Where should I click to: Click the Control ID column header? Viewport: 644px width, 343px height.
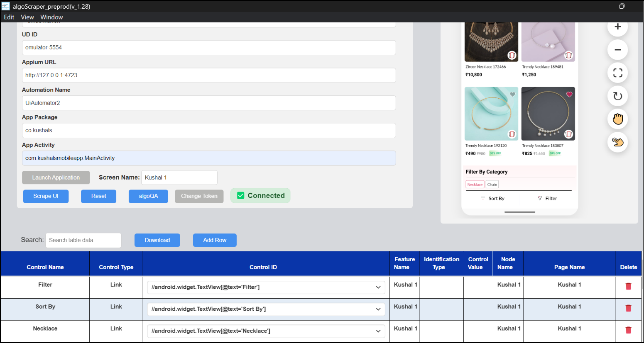(x=263, y=267)
